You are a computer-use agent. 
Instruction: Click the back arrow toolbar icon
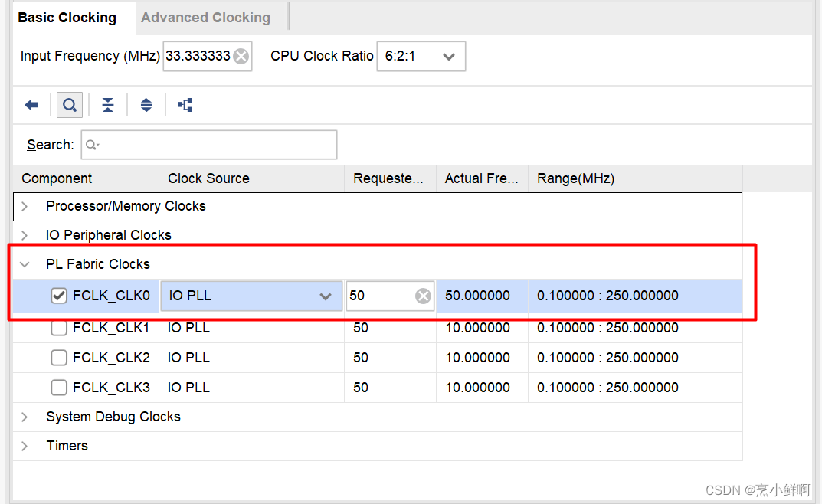click(31, 105)
